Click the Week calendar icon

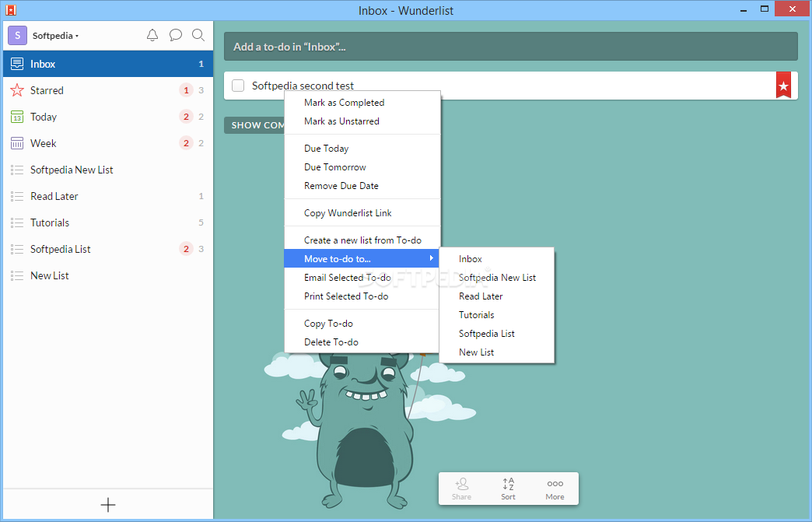(x=17, y=143)
